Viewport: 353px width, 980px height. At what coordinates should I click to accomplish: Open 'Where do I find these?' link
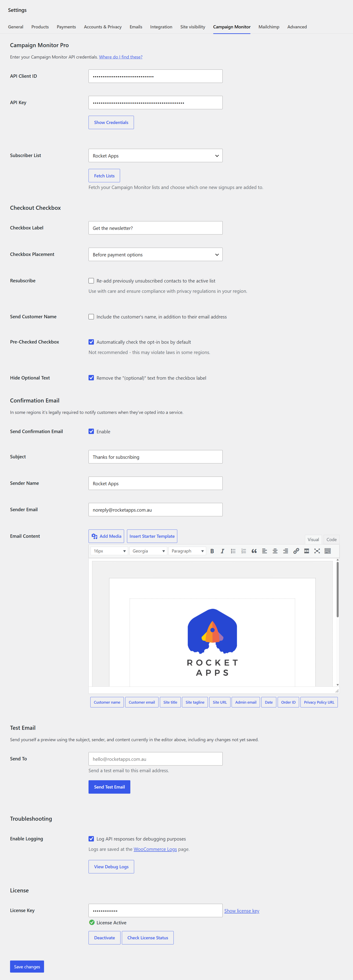click(x=121, y=57)
